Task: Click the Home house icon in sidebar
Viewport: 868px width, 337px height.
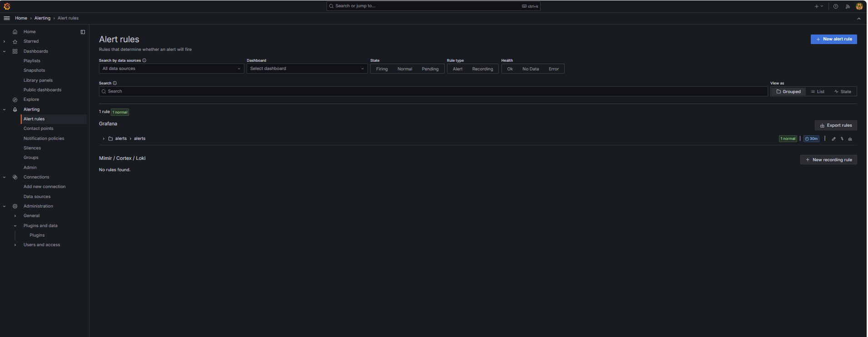Action: (x=15, y=32)
